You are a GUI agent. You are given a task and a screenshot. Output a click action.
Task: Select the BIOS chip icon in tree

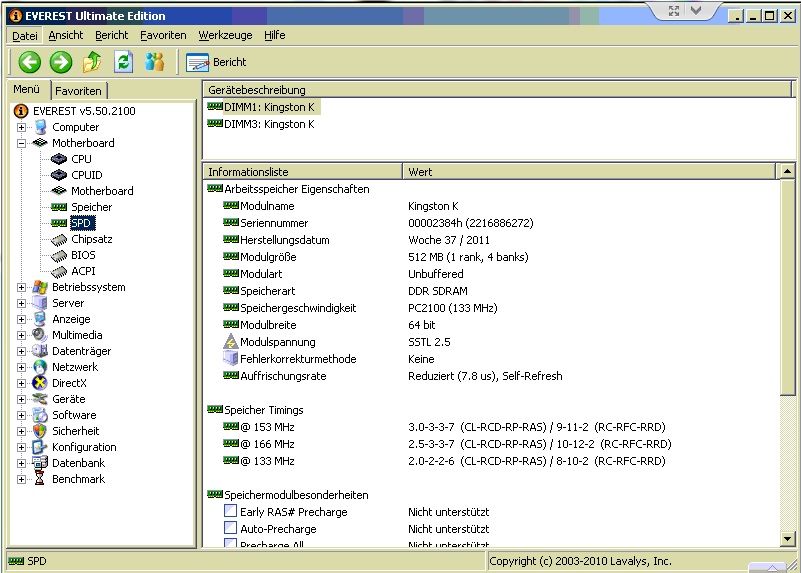click(x=59, y=255)
